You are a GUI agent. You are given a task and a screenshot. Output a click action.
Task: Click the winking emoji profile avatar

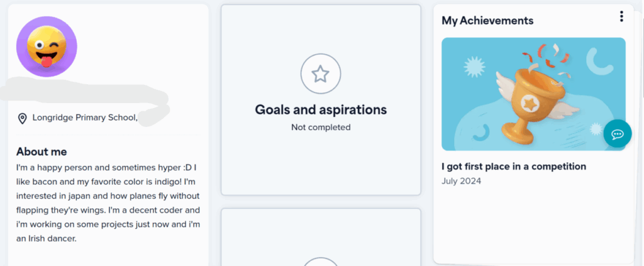click(x=47, y=47)
